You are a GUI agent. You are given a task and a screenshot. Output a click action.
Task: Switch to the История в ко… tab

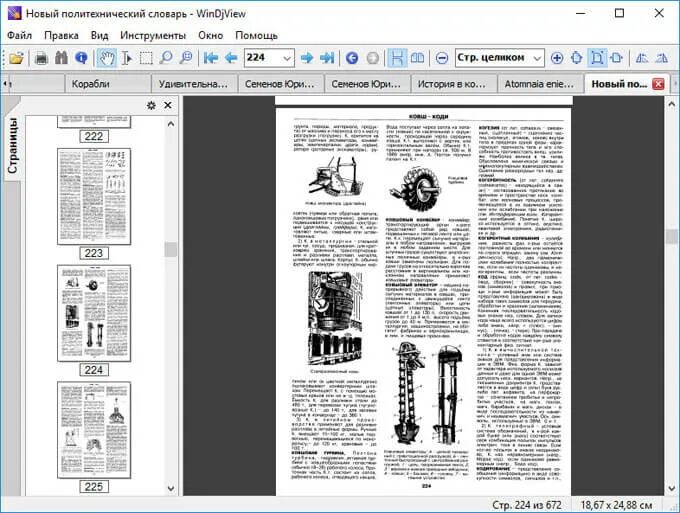pos(454,84)
